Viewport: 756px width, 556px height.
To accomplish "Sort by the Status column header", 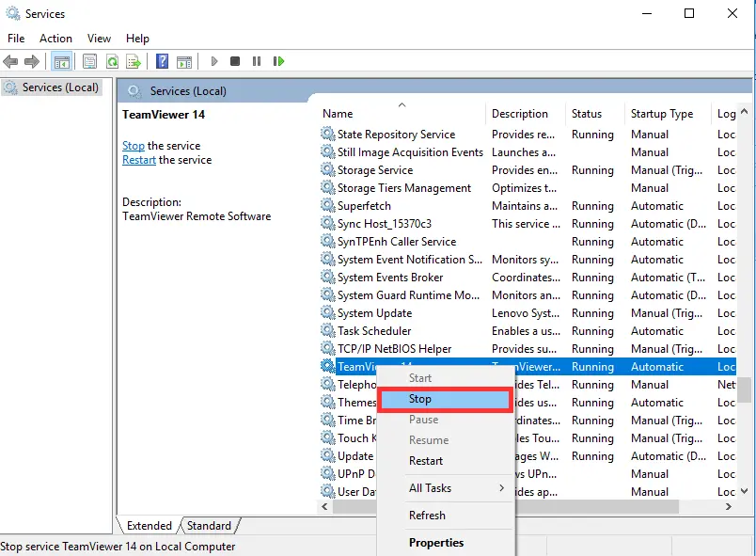I will (595, 114).
